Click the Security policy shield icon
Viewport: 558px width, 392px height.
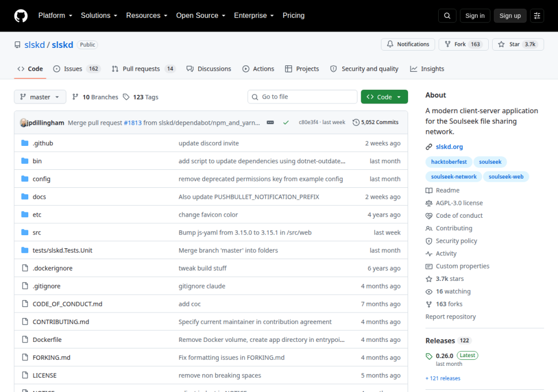tap(429, 241)
